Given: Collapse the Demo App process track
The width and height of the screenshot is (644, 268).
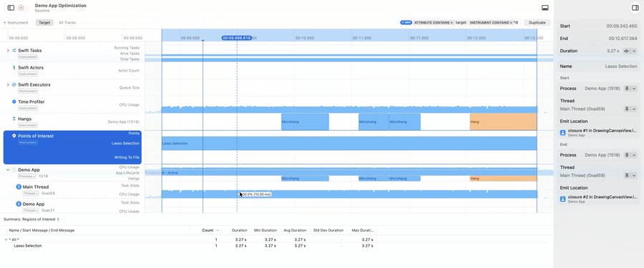Looking at the screenshot, I should [x=7, y=169].
